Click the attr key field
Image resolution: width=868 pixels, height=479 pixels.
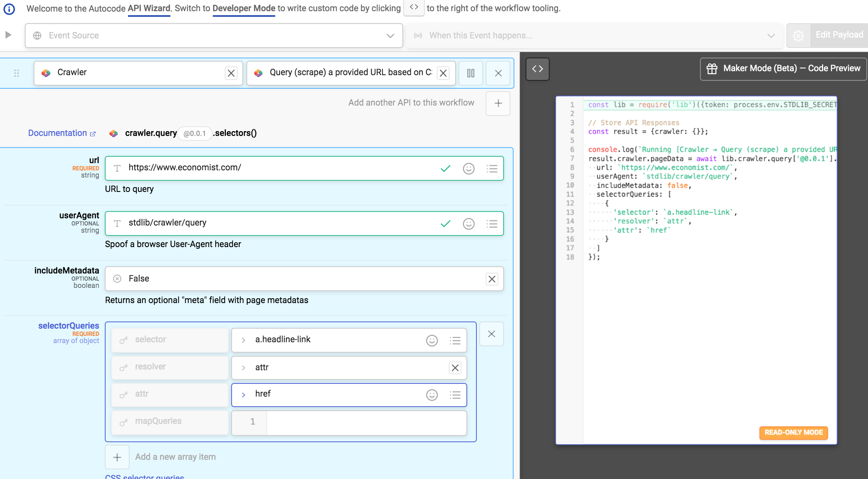[170, 395]
